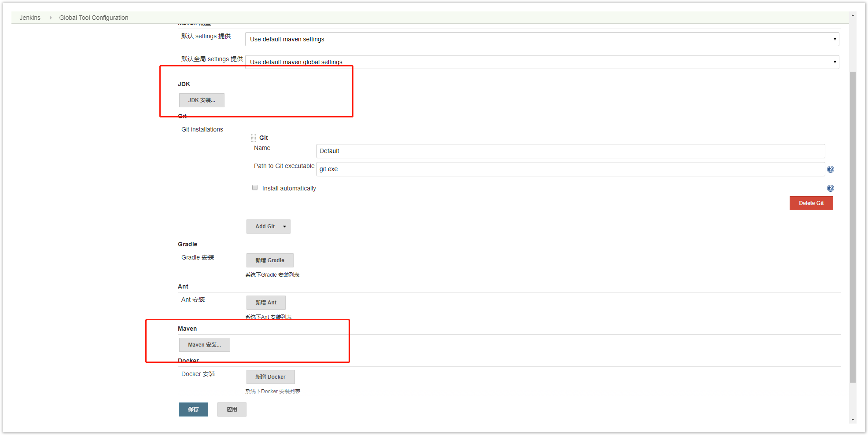
Task: Apply changes with 应用 button
Action: click(x=232, y=409)
